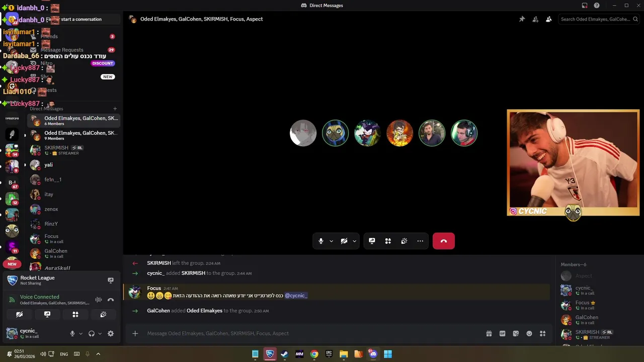Image resolution: width=644 pixels, height=362 pixels.
Task: Open the inbox icon in title bar
Action: pos(585,6)
